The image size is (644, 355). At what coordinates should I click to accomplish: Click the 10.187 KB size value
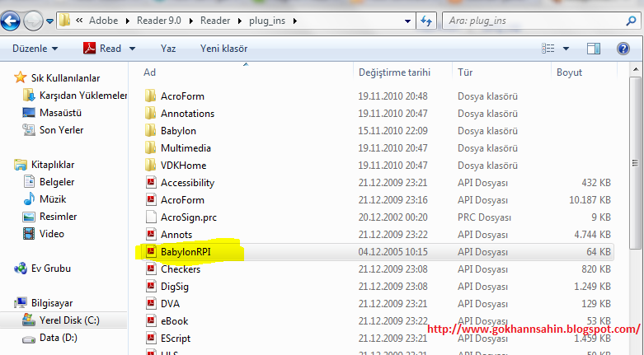(x=590, y=200)
